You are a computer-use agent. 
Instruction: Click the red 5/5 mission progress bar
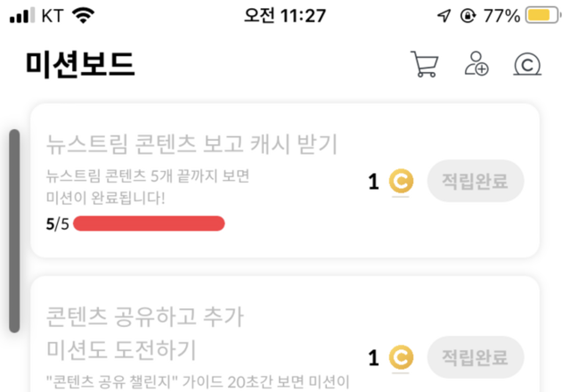point(149,223)
